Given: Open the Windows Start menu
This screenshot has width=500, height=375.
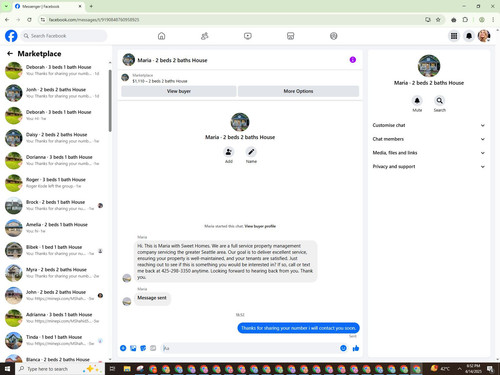Looking at the screenshot, I should pyautogui.click(x=7, y=369).
